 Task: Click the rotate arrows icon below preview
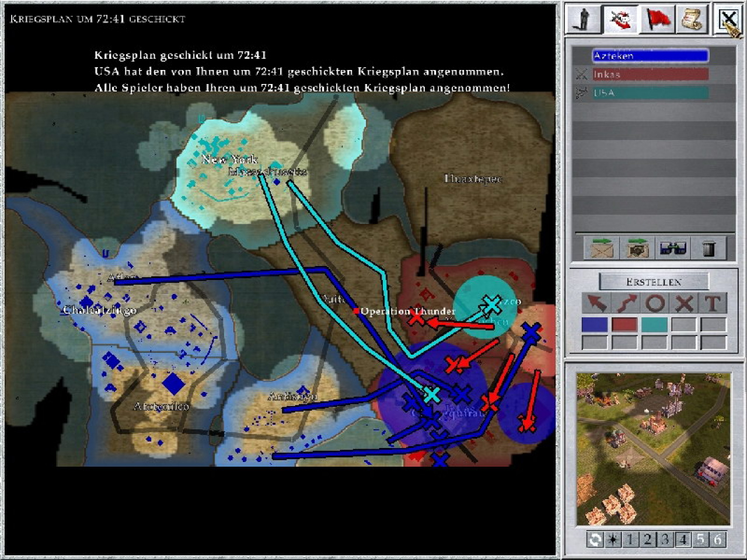(x=595, y=540)
